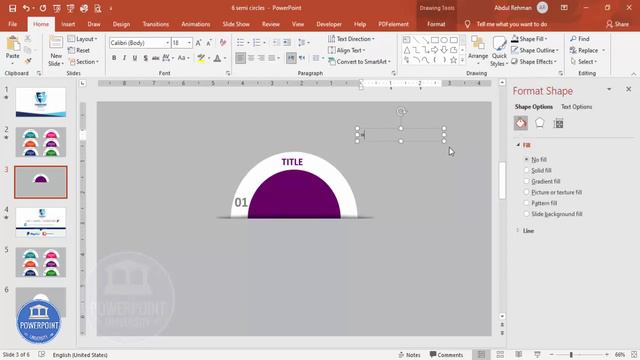Fit slide to current window icon
This screenshot has height=360, width=640.
coord(634,355)
